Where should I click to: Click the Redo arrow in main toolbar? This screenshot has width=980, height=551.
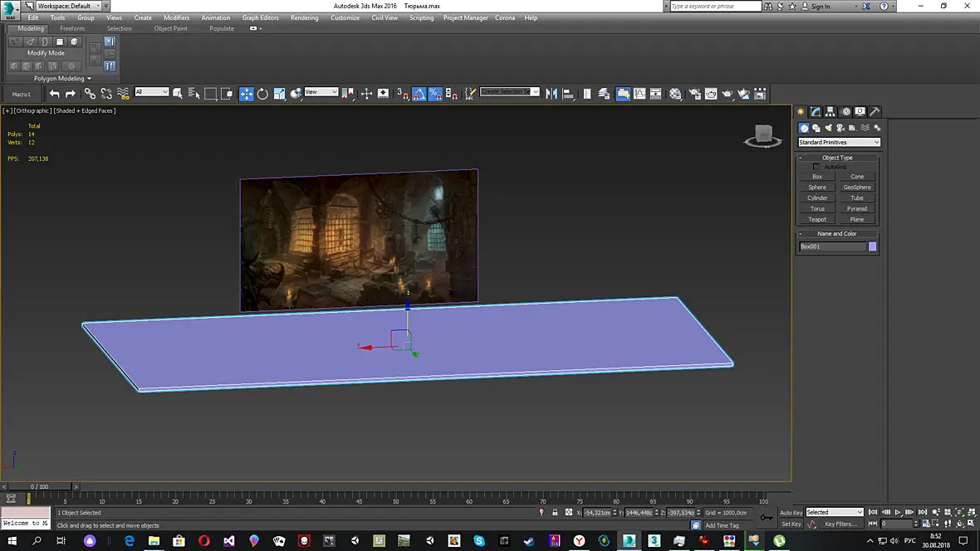(71, 94)
